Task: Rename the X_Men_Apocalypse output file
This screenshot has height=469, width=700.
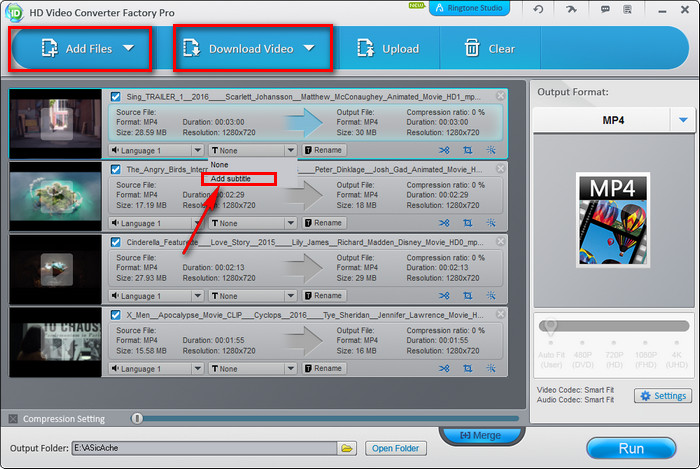Action: 324,369
